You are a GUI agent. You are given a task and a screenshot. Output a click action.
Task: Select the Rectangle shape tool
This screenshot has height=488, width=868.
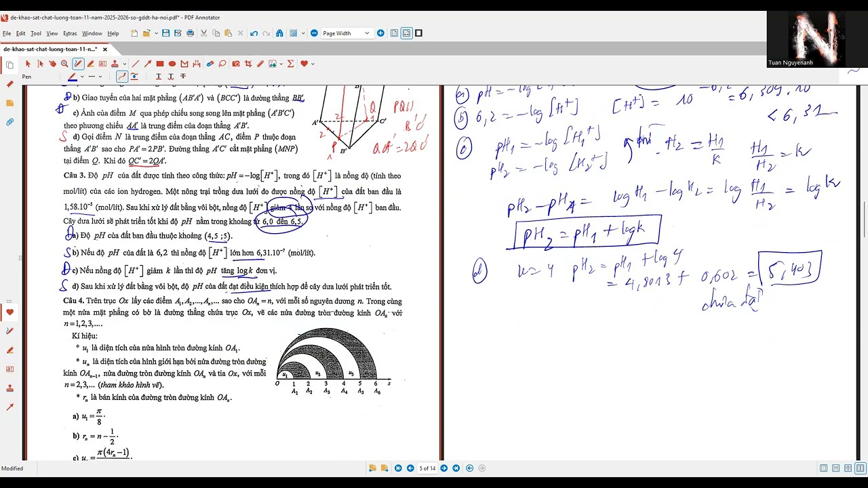pyautogui.click(x=160, y=64)
